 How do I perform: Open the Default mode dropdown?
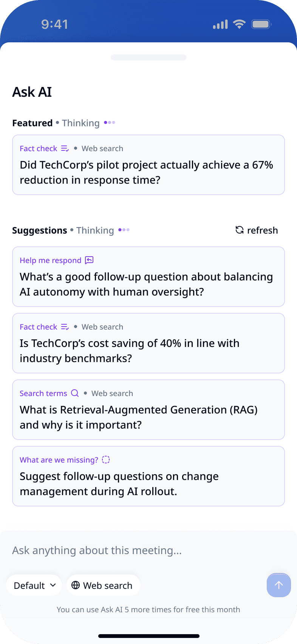pos(34,585)
